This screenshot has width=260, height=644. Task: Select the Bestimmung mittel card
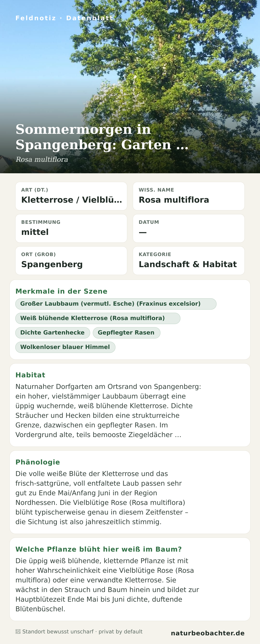point(71,228)
